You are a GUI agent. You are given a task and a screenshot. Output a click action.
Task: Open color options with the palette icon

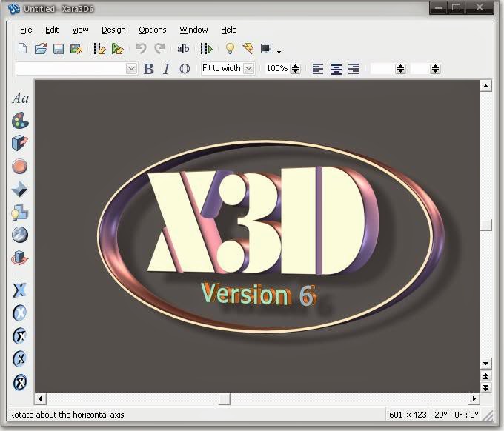[20, 121]
